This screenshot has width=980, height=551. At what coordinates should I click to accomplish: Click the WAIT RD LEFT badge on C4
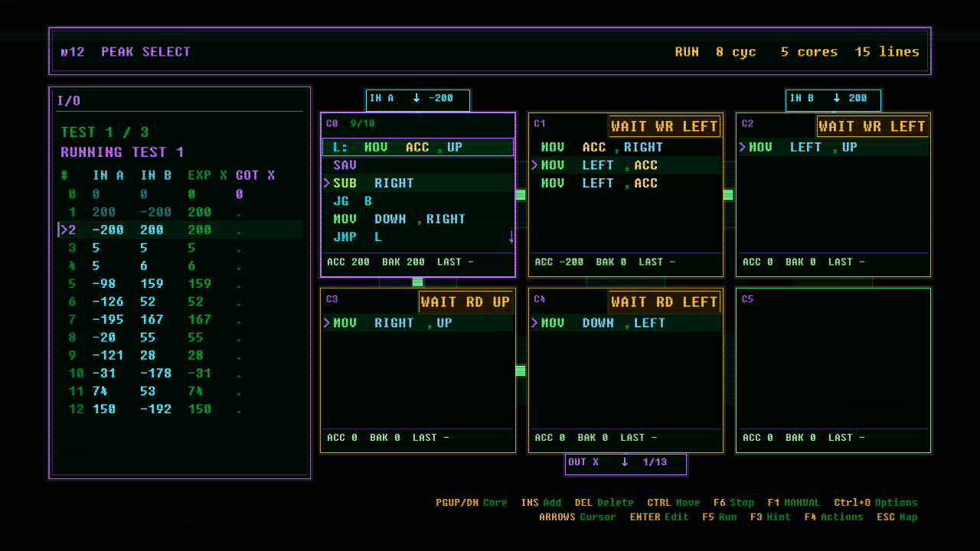click(x=665, y=302)
